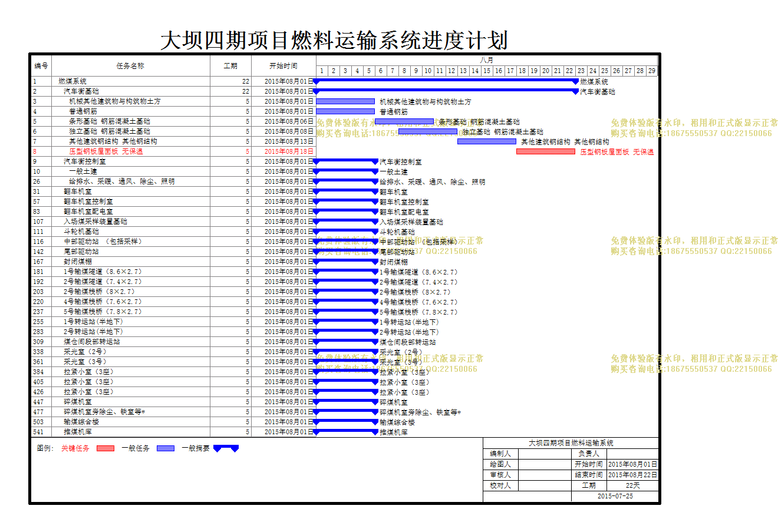778x532 pixels.
Task: Select the summary bar ending at 汽车衡基础 label
Action: click(x=447, y=91)
